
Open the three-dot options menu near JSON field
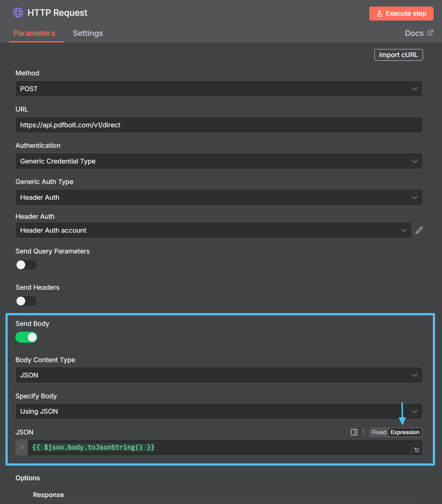point(363,432)
